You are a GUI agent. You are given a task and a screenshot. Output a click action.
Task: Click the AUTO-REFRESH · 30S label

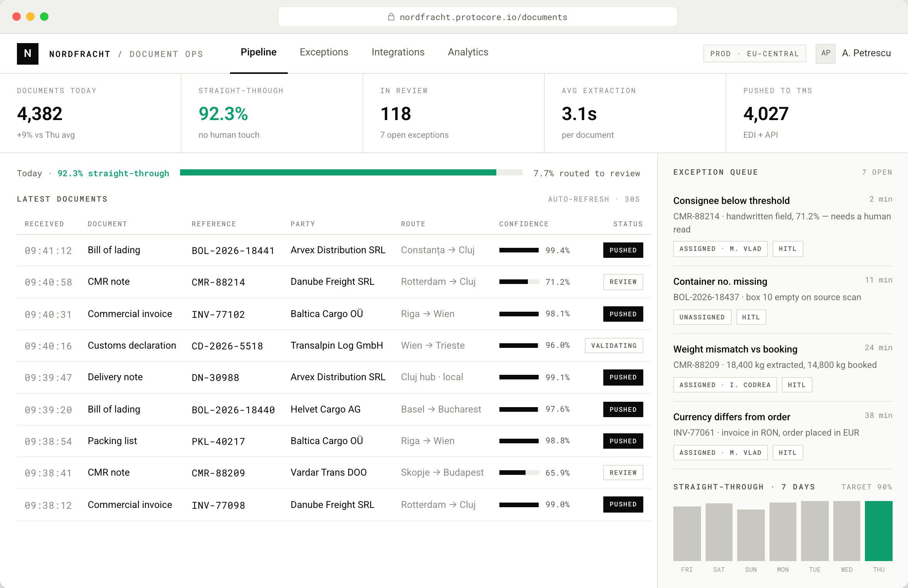pos(594,199)
